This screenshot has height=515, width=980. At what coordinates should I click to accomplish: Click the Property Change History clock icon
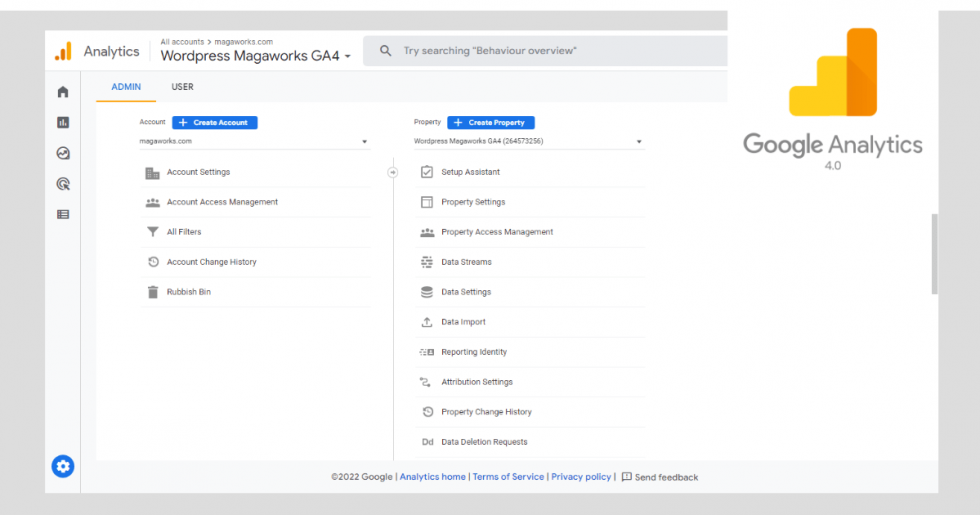click(x=428, y=412)
